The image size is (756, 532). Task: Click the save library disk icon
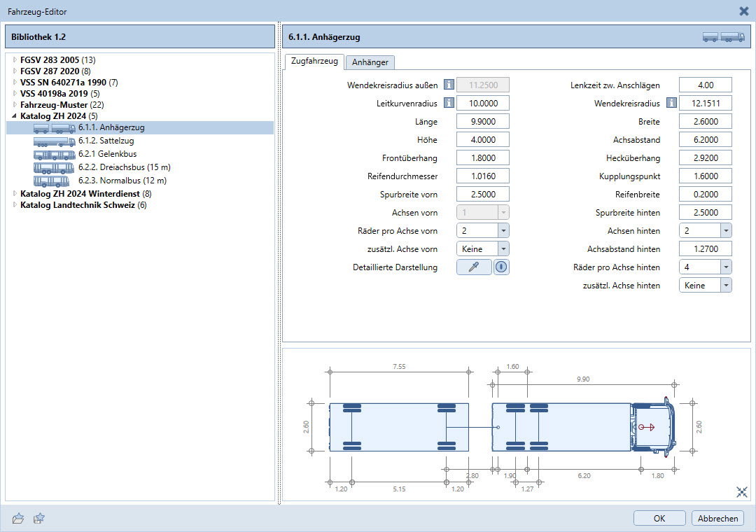(39, 518)
